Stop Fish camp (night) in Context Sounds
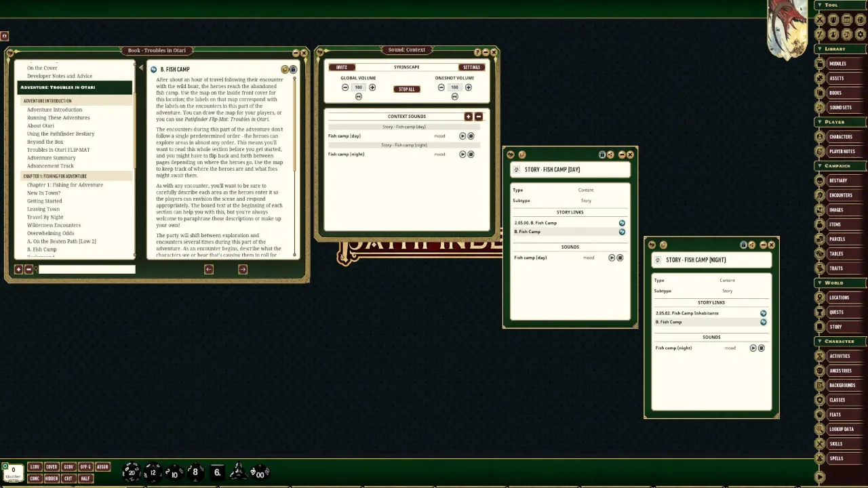 (x=471, y=155)
